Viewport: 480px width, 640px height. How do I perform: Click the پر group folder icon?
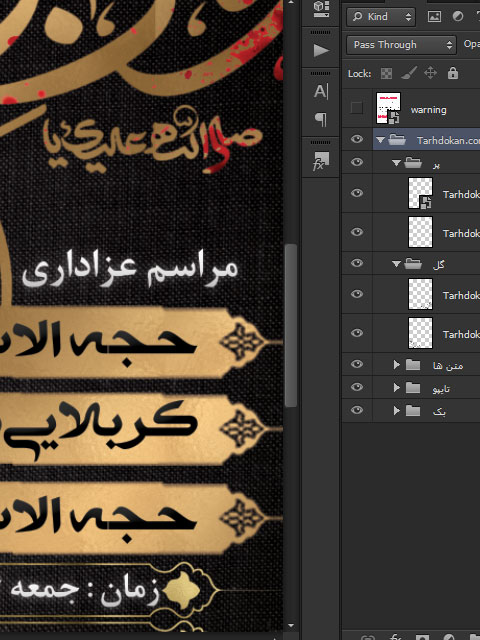[x=413, y=163]
